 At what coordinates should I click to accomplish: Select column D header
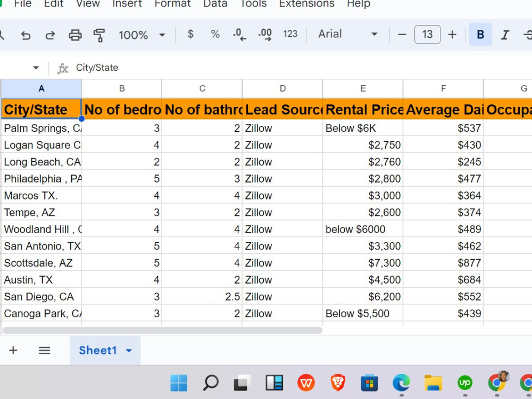[x=282, y=88]
